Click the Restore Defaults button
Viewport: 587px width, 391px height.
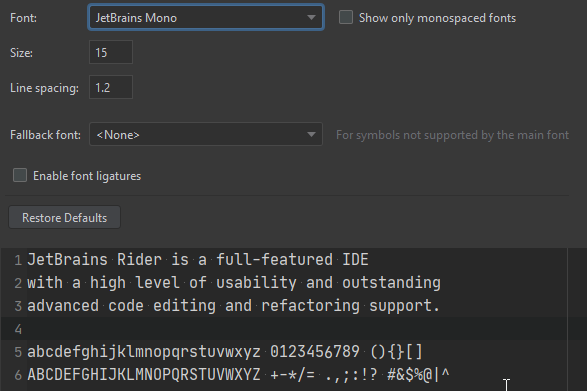pyautogui.click(x=64, y=217)
